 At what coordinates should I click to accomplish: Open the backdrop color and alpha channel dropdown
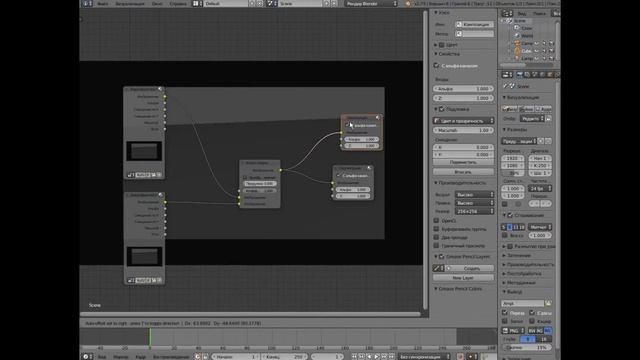coord(463,121)
